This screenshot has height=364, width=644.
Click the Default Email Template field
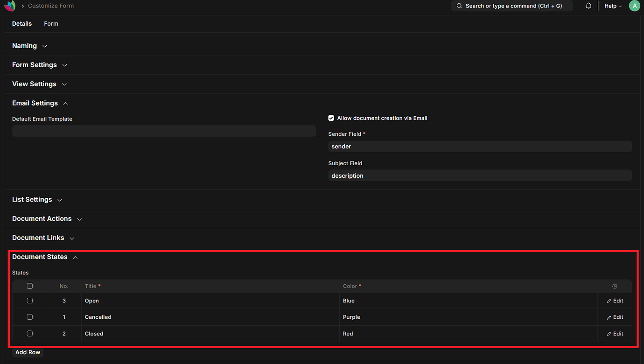click(164, 131)
